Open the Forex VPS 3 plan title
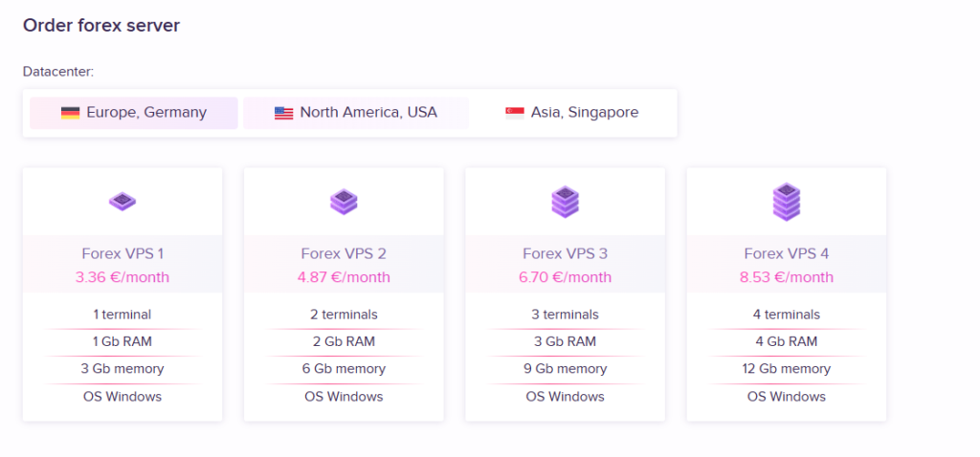 point(565,254)
